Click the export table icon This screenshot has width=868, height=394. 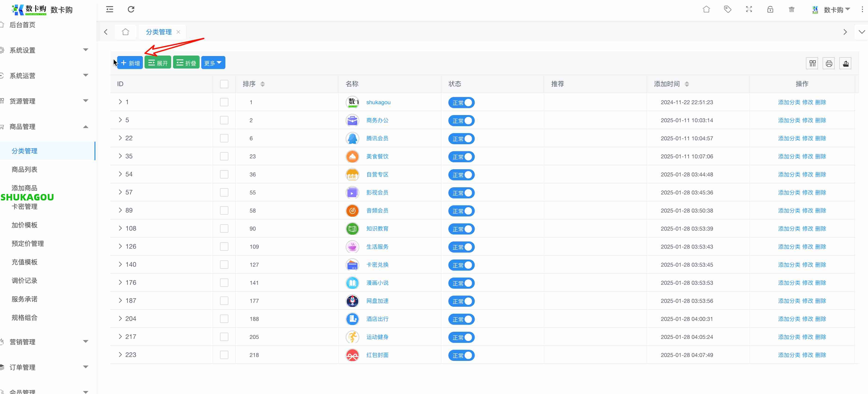(846, 63)
